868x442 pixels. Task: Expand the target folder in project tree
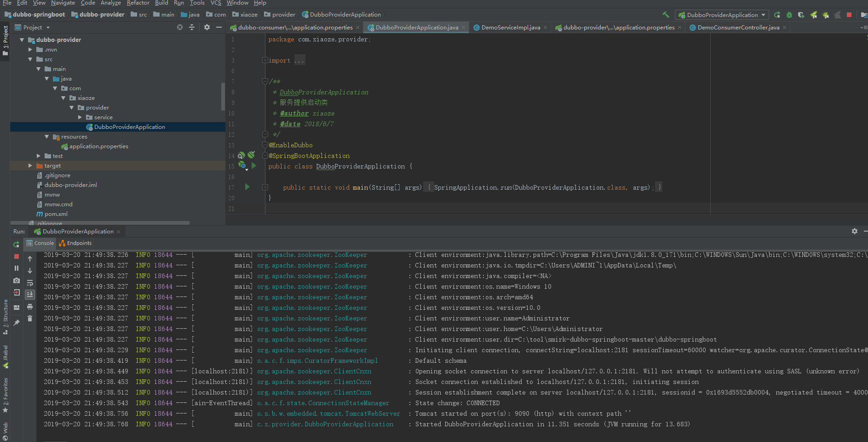coord(30,166)
